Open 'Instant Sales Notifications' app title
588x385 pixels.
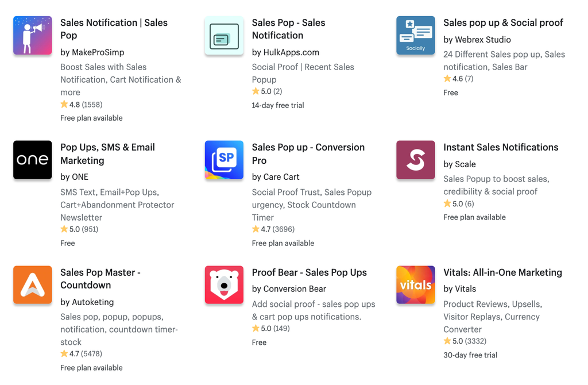[x=501, y=148]
